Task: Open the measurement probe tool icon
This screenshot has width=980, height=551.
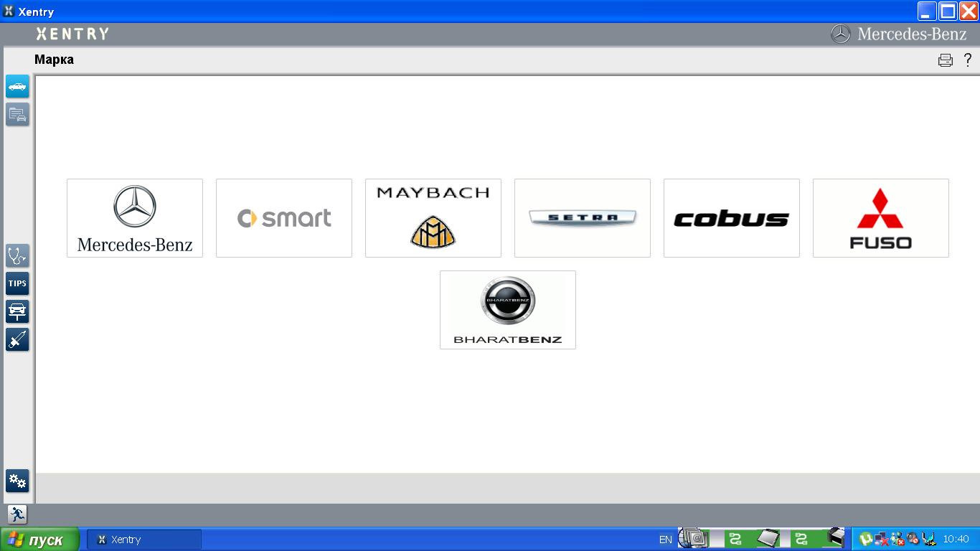Action: tap(17, 339)
